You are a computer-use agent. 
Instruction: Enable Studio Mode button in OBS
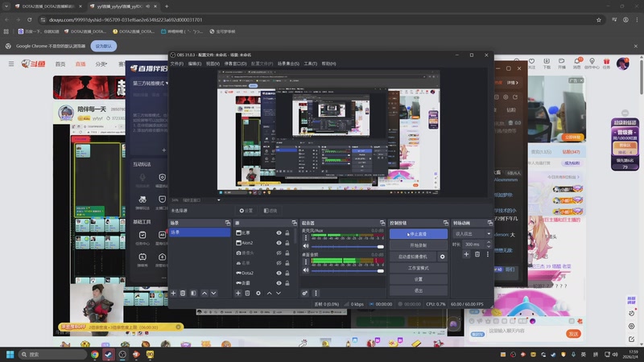pyautogui.click(x=418, y=268)
